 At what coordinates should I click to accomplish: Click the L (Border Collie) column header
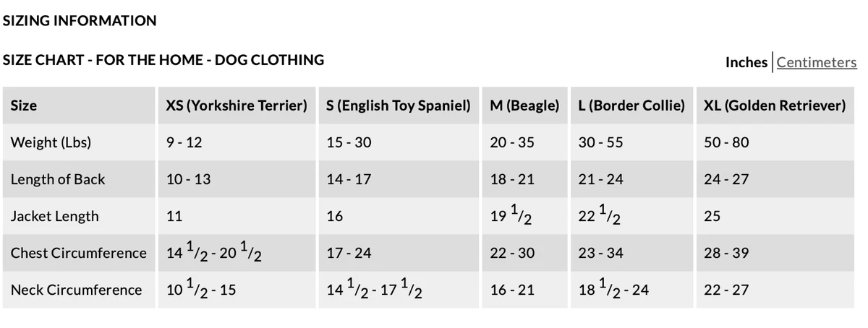pyautogui.click(x=631, y=105)
